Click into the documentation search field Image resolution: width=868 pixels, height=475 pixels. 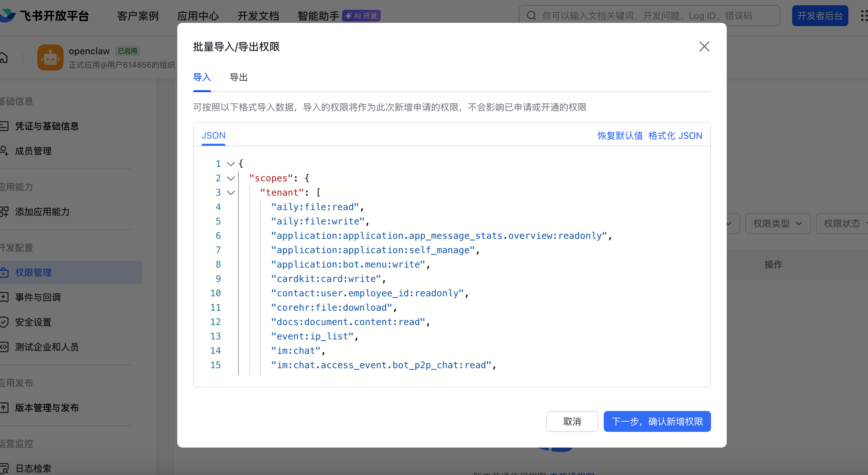click(647, 15)
